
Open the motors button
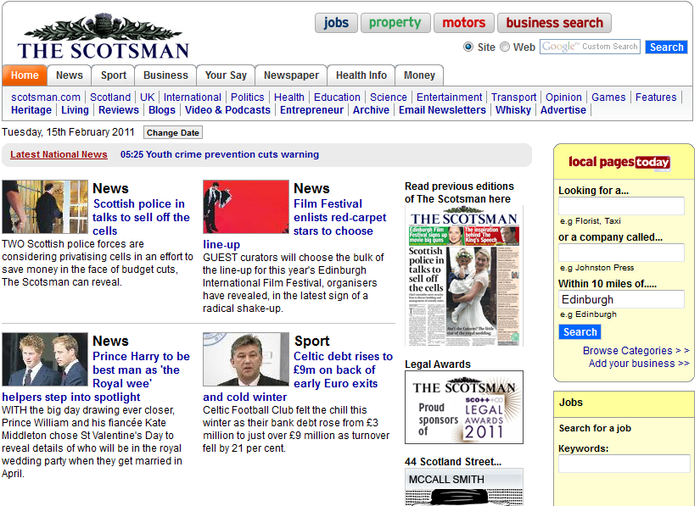pyautogui.click(x=464, y=23)
